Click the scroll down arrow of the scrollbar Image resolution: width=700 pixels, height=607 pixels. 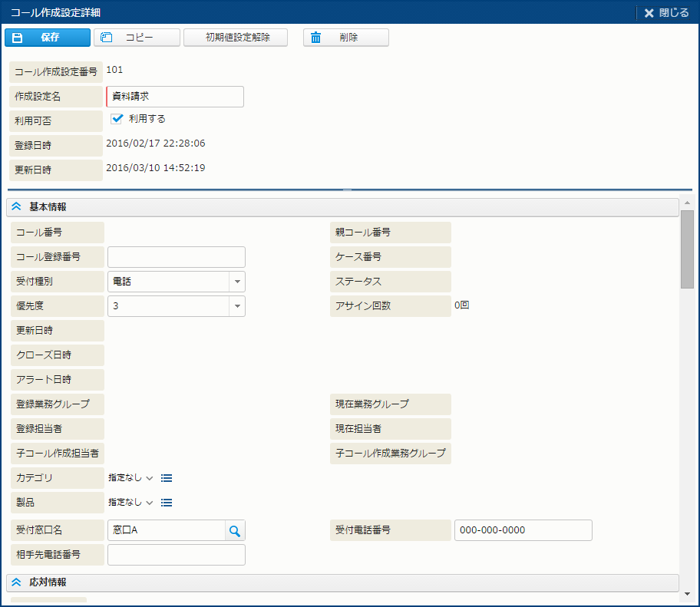[687, 593]
